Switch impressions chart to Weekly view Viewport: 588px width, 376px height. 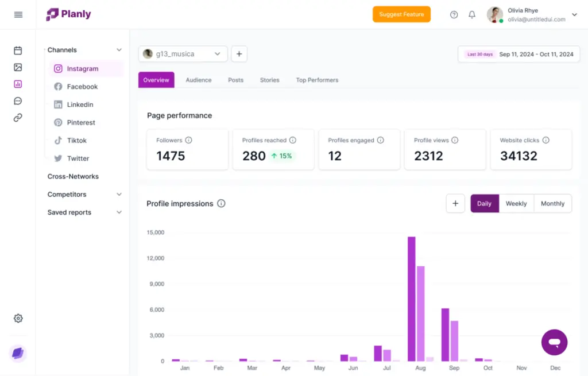pos(516,203)
